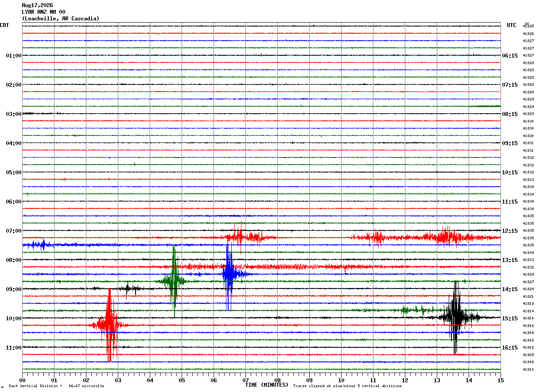Click minute tick label 03 on bottom axis
This screenshot has width=536, height=392.
click(x=118, y=380)
